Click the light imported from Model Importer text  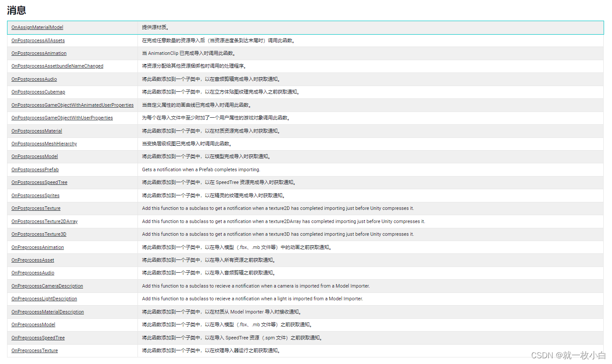[x=252, y=299]
